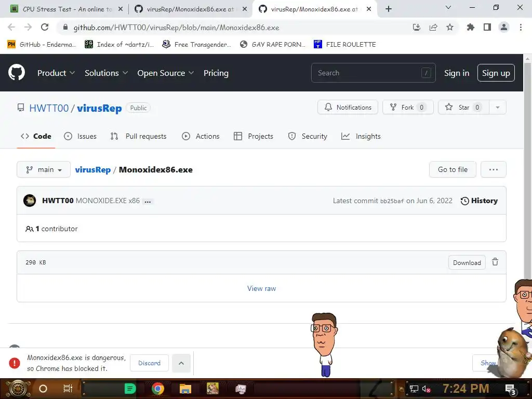Open the Task View taskbar icon
532x399 pixels.
(x=68, y=389)
